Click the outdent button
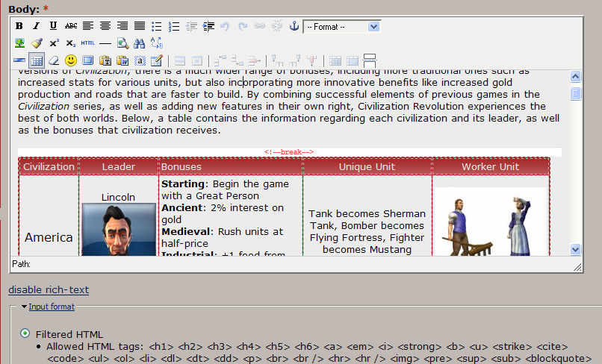This screenshot has height=364, width=602. click(x=191, y=26)
